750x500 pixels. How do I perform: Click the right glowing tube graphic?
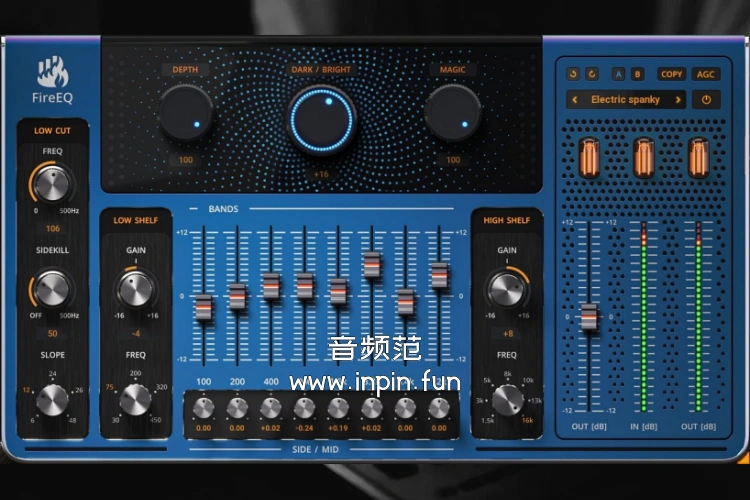(698, 157)
